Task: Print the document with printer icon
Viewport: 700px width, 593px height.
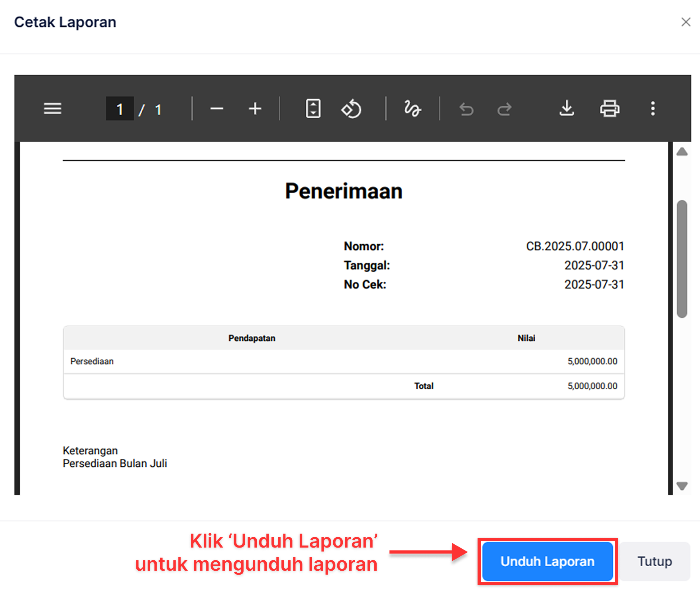Action: click(610, 108)
